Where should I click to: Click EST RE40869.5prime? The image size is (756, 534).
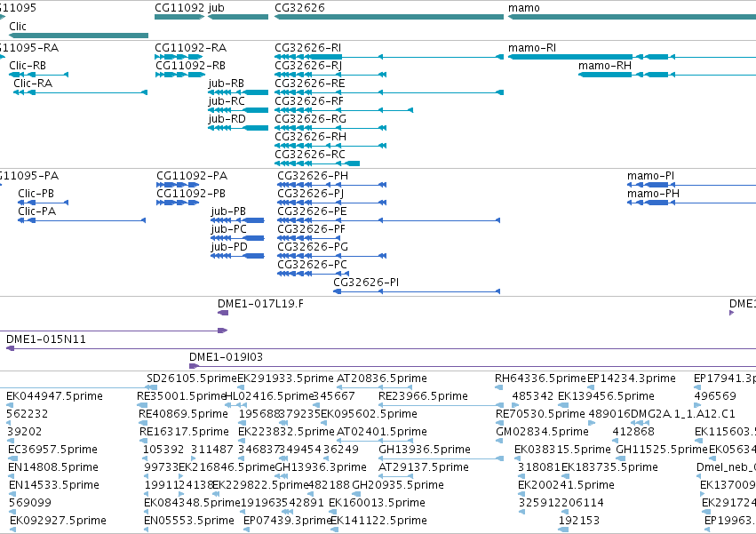[x=143, y=423]
